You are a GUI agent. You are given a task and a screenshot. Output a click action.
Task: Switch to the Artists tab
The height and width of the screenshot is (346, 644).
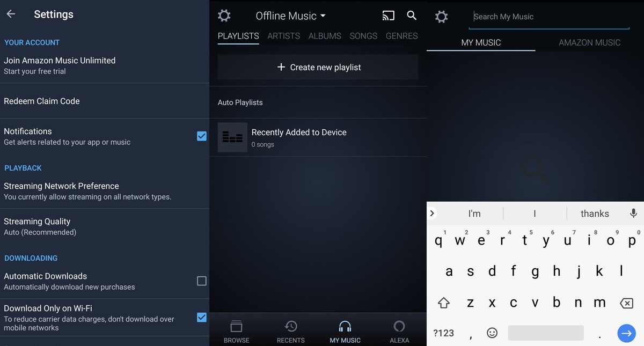point(284,36)
